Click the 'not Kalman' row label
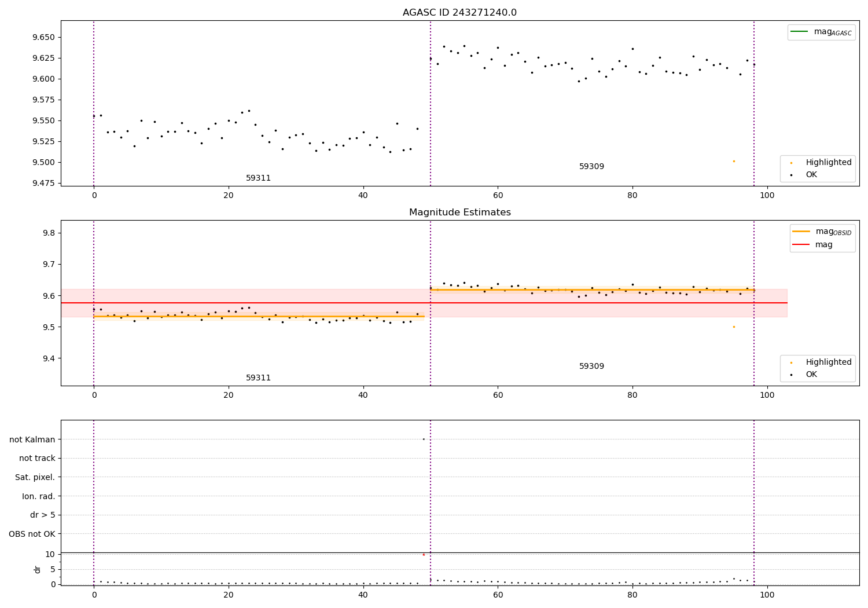The width and height of the screenshot is (868, 608). click(32, 439)
